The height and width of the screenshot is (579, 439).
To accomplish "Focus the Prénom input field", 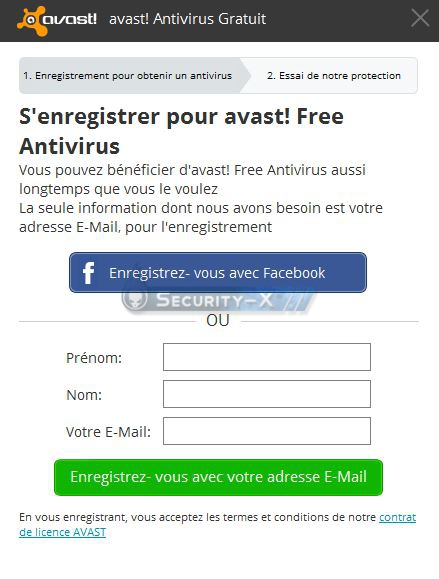I will tap(267, 357).
